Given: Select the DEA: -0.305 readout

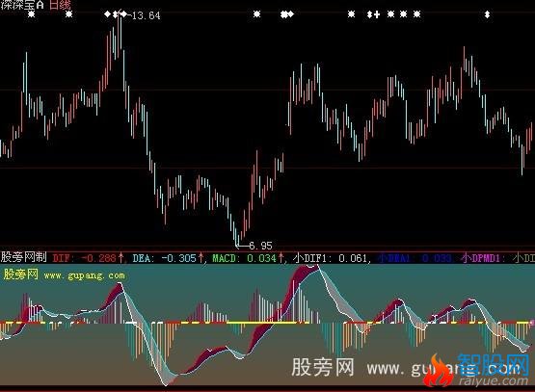Looking at the screenshot, I should (x=165, y=258).
